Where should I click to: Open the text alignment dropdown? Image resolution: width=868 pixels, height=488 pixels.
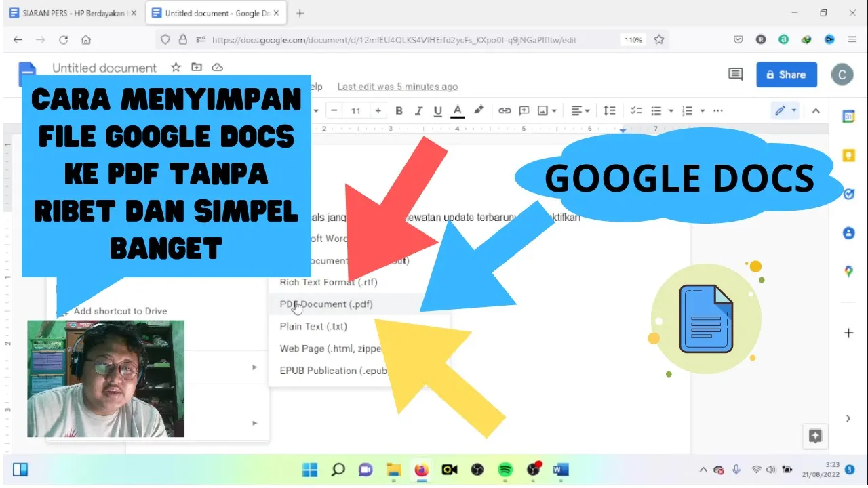click(580, 110)
